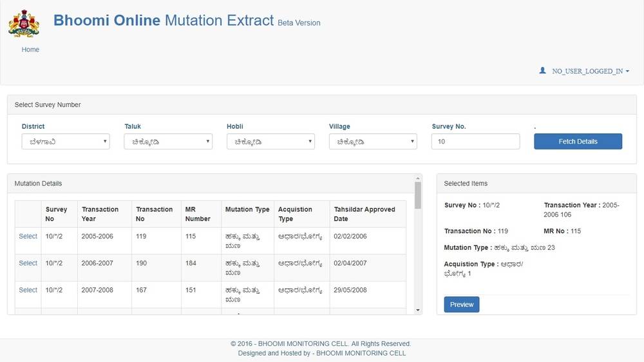Click the Transaction Year column header
Image resolution: width=644 pixels, height=362 pixels.
click(x=100, y=214)
